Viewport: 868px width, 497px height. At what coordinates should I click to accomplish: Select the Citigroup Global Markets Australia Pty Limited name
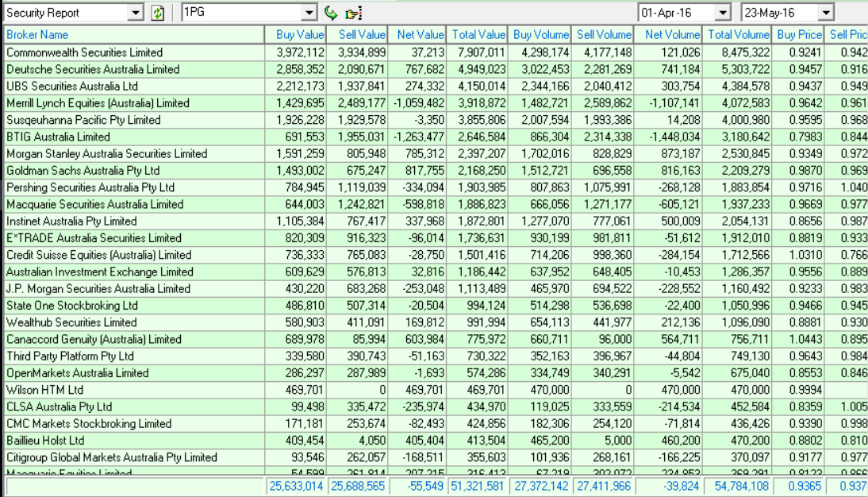pyautogui.click(x=112, y=457)
